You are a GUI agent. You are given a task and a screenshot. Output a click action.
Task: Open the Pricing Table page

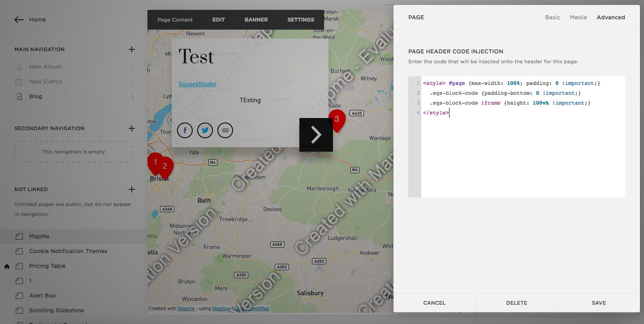pos(48,266)
